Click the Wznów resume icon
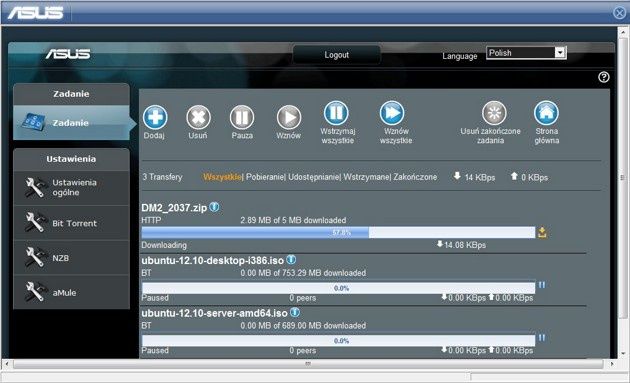Image resolution: width=630 pixels, height=383 pixels. pyautogui.click(x=289, y=117)
